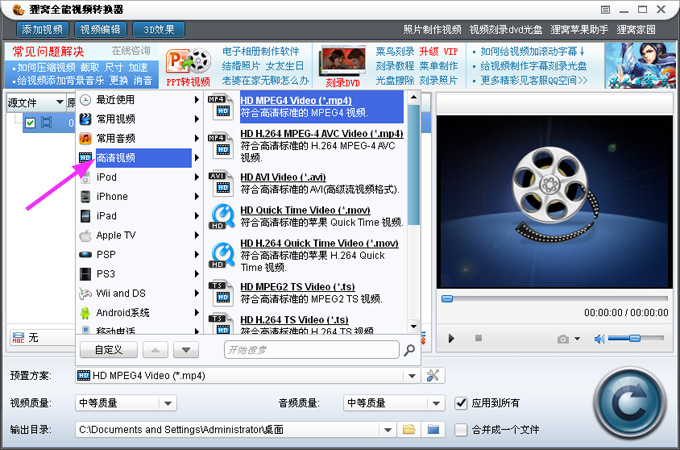This screenshot has height=450, width=680.
Task: Open the 常用音频 category
Action: [x=139, y=138]
